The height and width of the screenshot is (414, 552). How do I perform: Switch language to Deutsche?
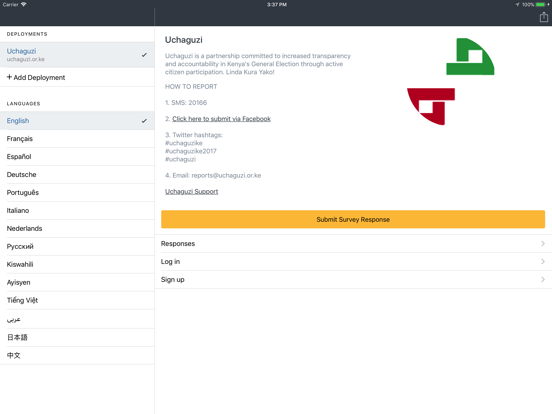[x=77, y=175]
